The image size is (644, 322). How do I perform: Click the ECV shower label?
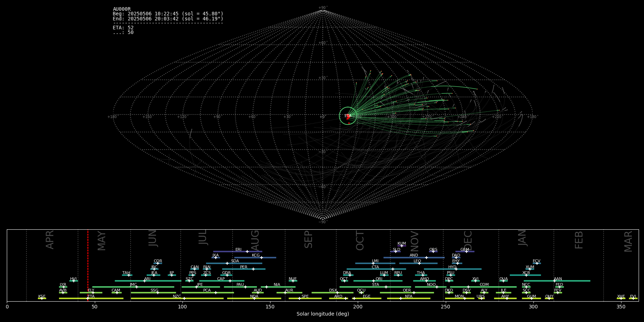[537, 261]
